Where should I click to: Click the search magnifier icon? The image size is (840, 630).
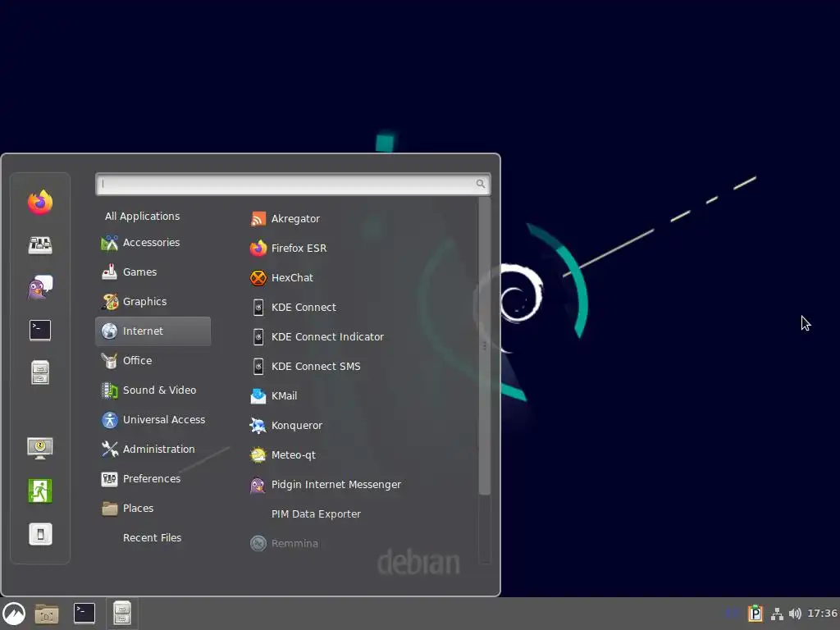pyautogui.click(x=481, y=184)
